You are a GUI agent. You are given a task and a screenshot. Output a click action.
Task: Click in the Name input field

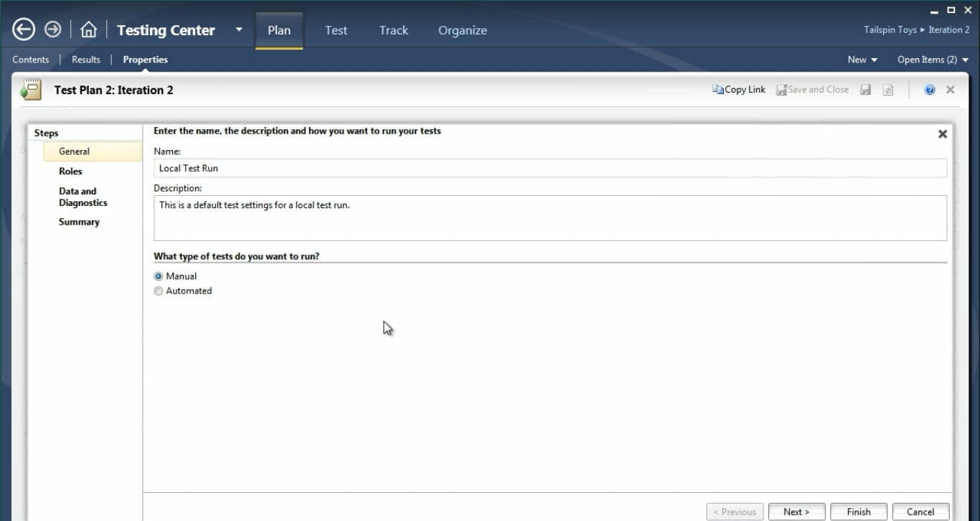click(x=550, y=168)
